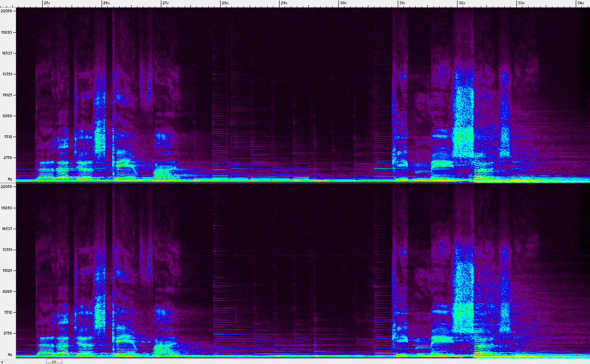The height and width of the screenshot is (364, 590).
Task: Click the 25s mark on the timeline ruler
Action: [x=46, y=3]
